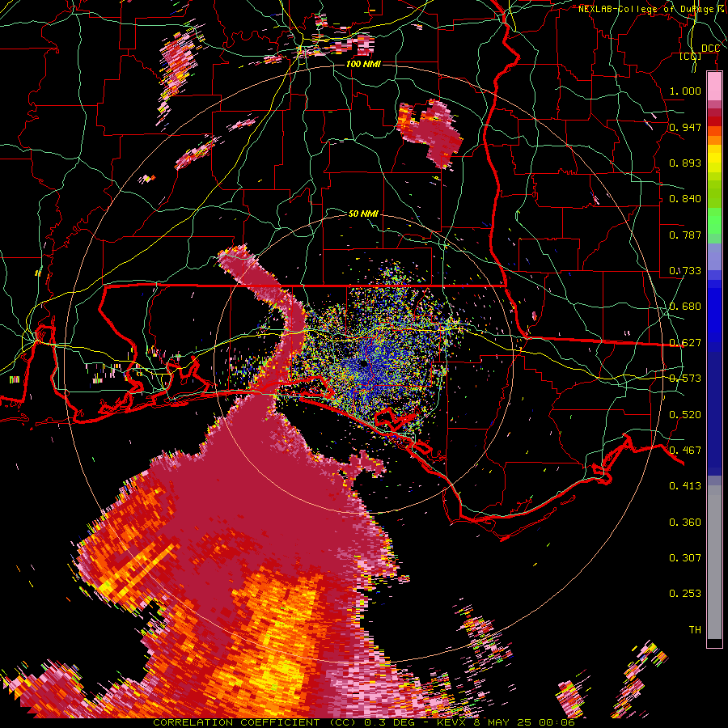Click the 0.787 scale value
The height and width of the screenshot is (728, 728).
(685, 235)
